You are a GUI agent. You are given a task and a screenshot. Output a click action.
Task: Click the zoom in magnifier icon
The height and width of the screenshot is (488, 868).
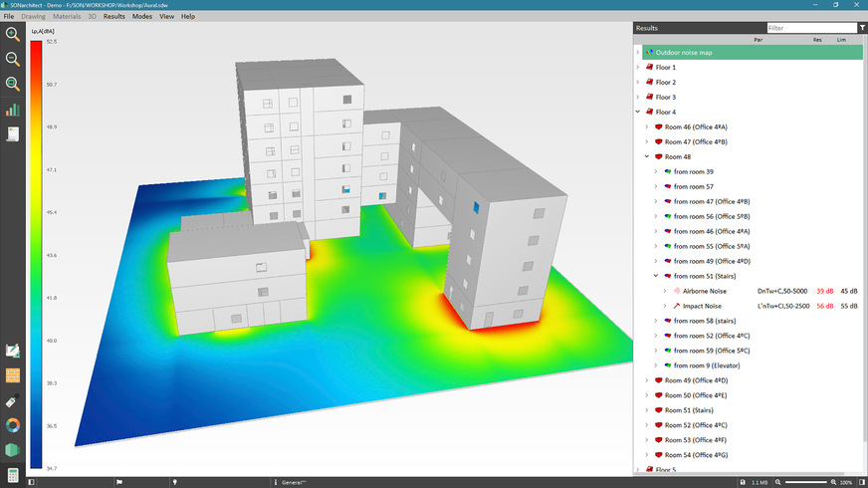pos(13,34)
